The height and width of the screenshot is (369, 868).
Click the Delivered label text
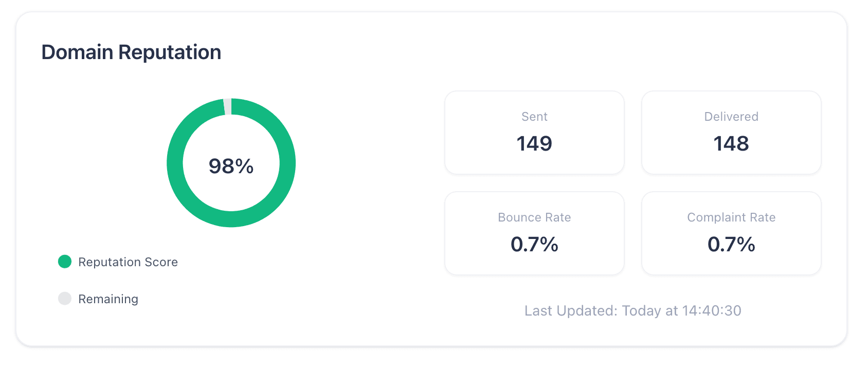[731, 117]
